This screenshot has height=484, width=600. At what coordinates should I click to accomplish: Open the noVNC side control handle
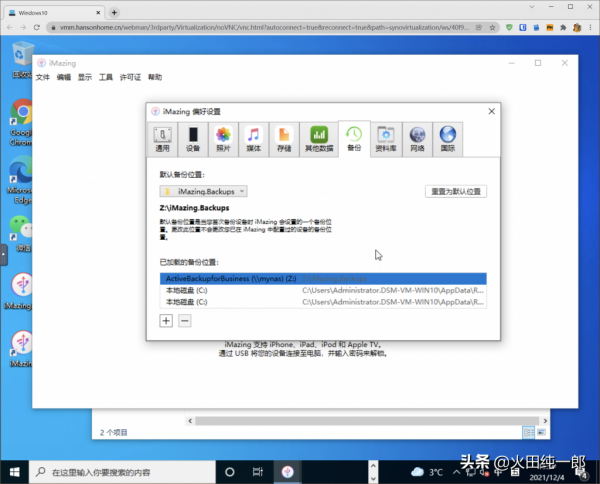pos(3,254)
